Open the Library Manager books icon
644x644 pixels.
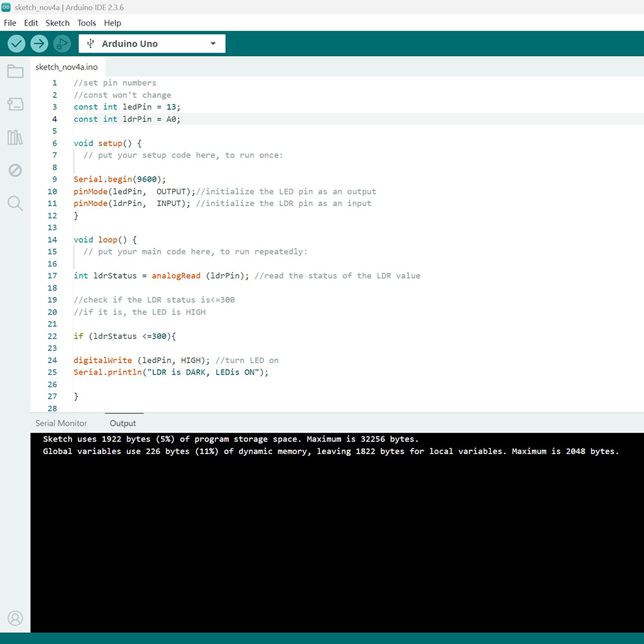15,137
